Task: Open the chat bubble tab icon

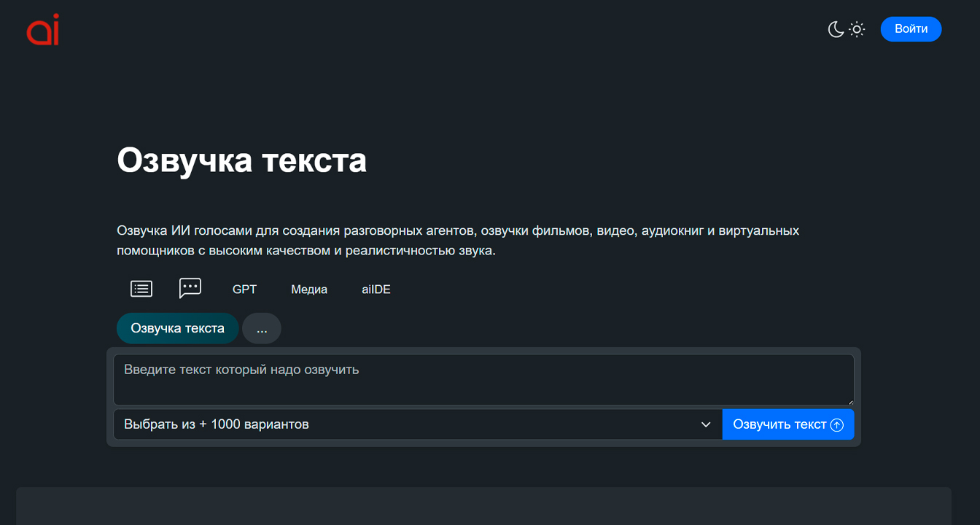Action: click(190, 288)
